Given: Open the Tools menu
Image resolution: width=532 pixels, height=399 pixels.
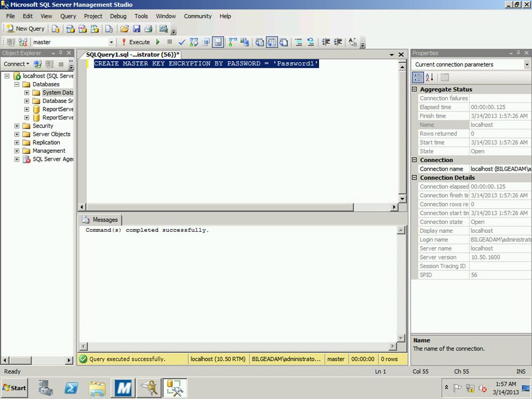Looking at the screenshot, I should [x=141, y=16].
